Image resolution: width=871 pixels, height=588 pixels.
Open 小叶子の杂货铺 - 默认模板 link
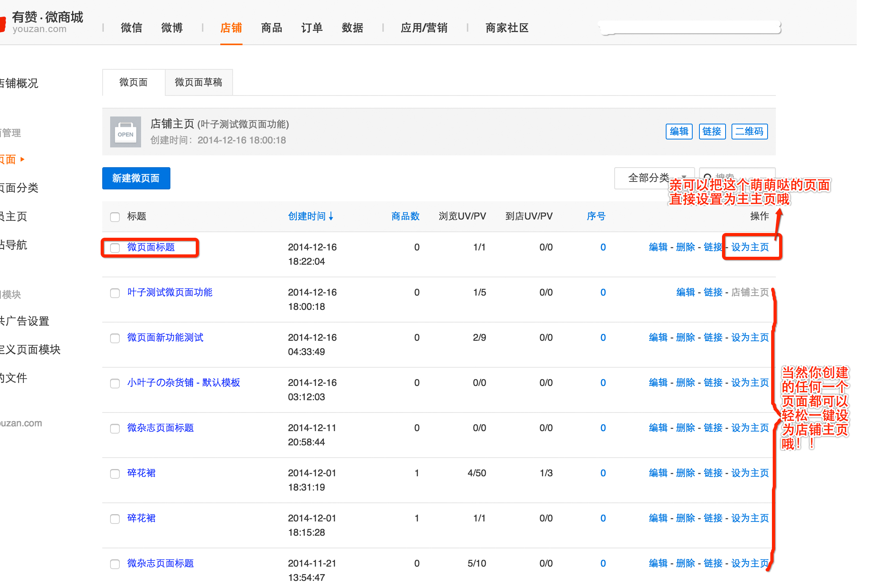point(183,383)
